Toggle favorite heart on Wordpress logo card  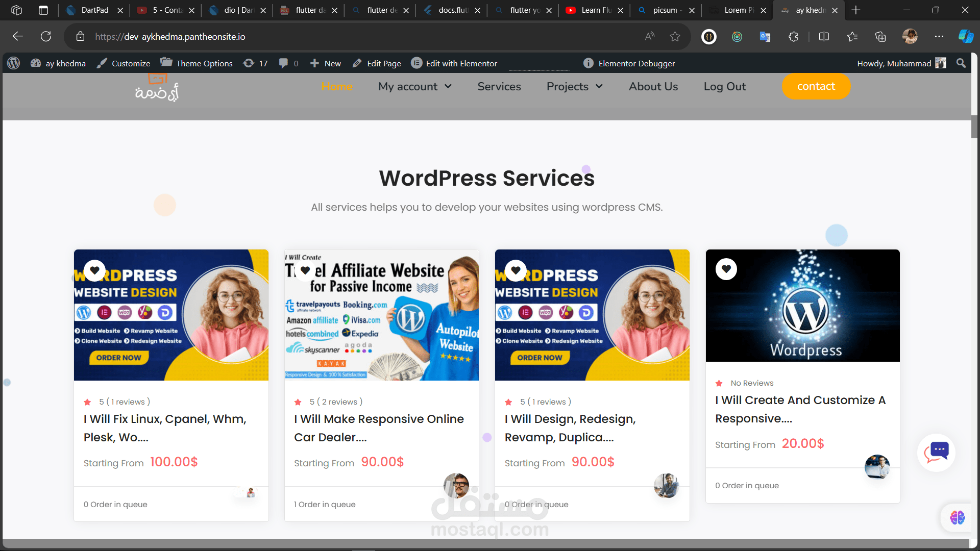[x=726, y=269]
